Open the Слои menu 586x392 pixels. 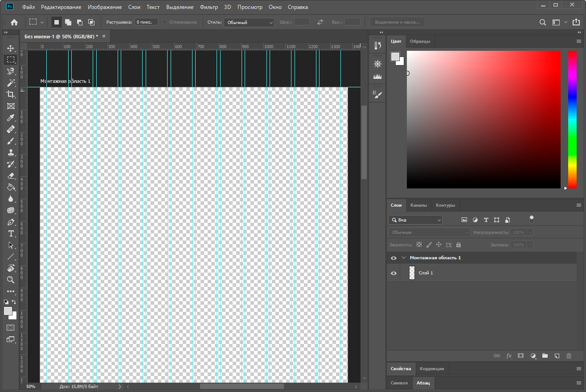134,7
